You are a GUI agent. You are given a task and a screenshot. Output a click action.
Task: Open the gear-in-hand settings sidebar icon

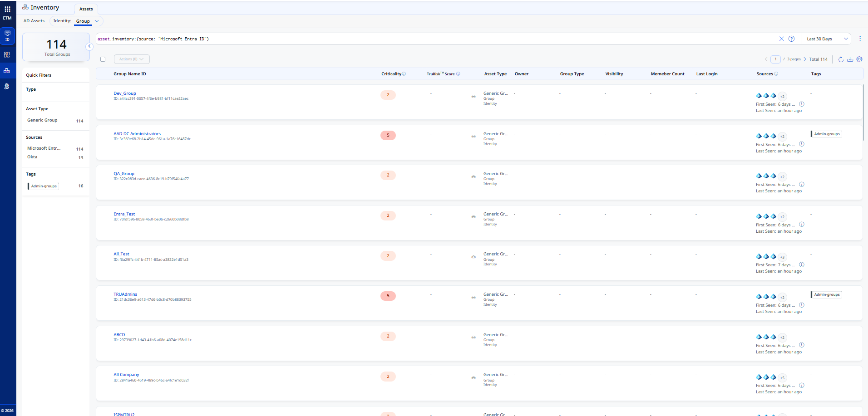pos(7,86)
